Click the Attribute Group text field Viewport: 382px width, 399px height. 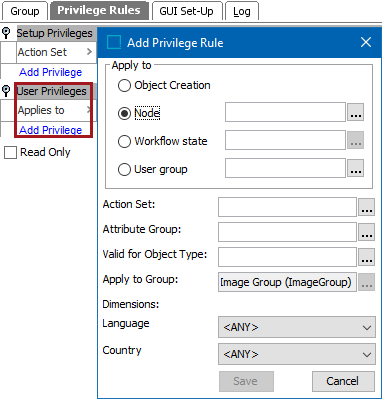[x=287, y=232]
